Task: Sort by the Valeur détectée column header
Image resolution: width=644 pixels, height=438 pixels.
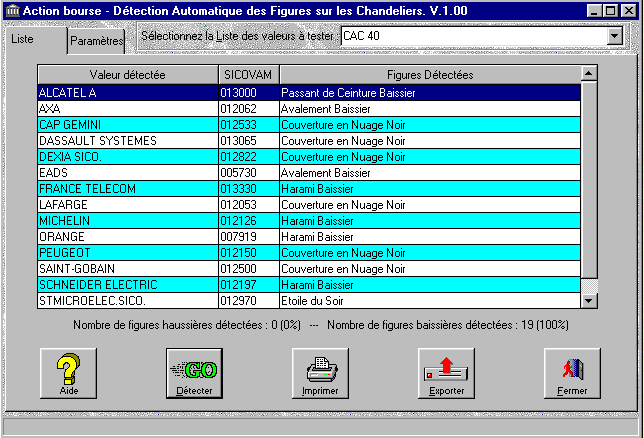Action: pyautogui.click(x=128, y=75)
